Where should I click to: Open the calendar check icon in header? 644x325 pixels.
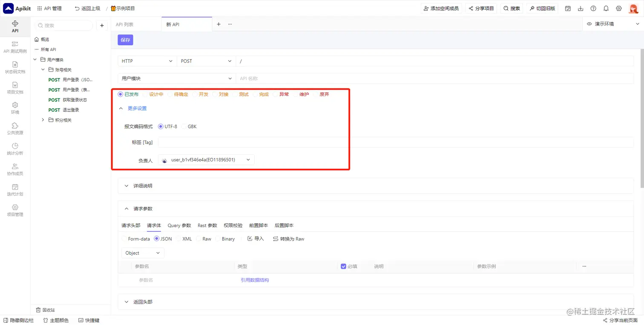[568, 9]
